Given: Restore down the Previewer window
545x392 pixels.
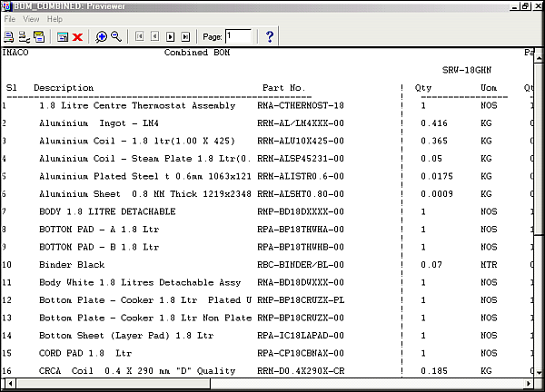Looking at the screenshot, I should click(525, 5).
